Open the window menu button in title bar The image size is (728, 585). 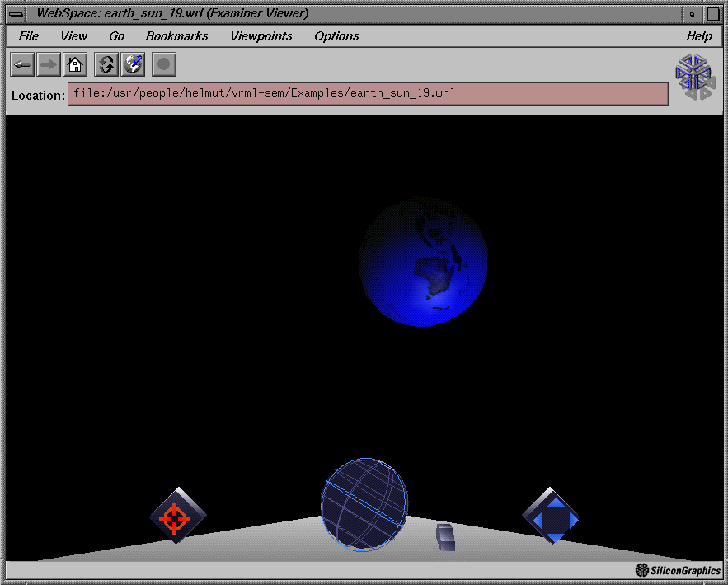tap(16, 14)
